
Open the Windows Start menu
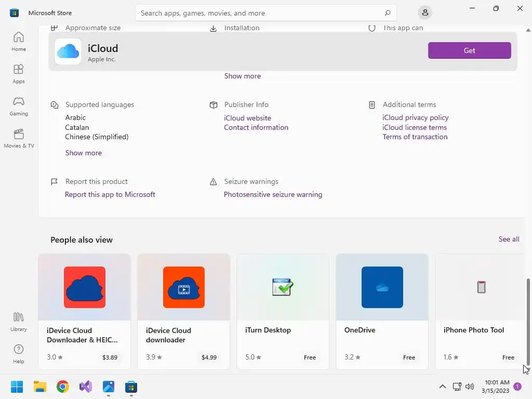17,387
